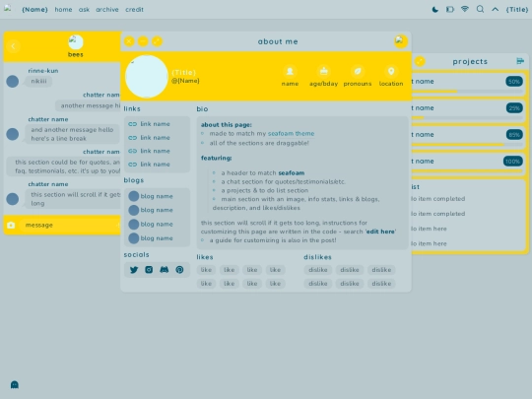
Task: Open the home menu item
Action: click(x=63, y=10)
